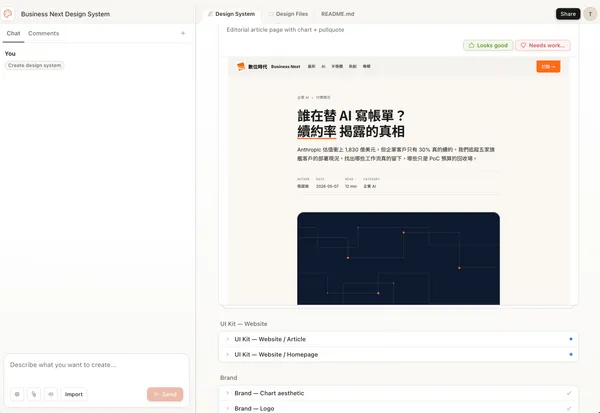The height and width of the screenshot is (413, 600).
Task: Click the orange subscribe button in the preview
Action: tap(548, 67)
